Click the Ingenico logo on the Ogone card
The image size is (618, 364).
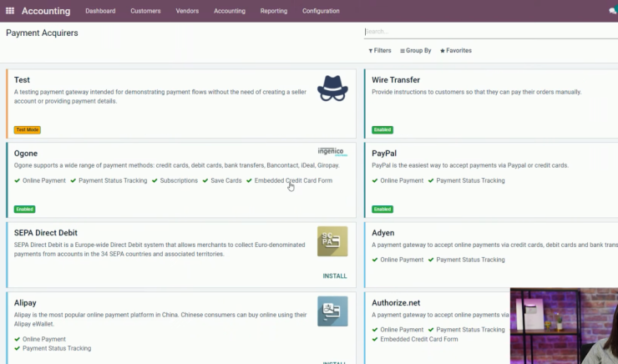tap(332, 152)
